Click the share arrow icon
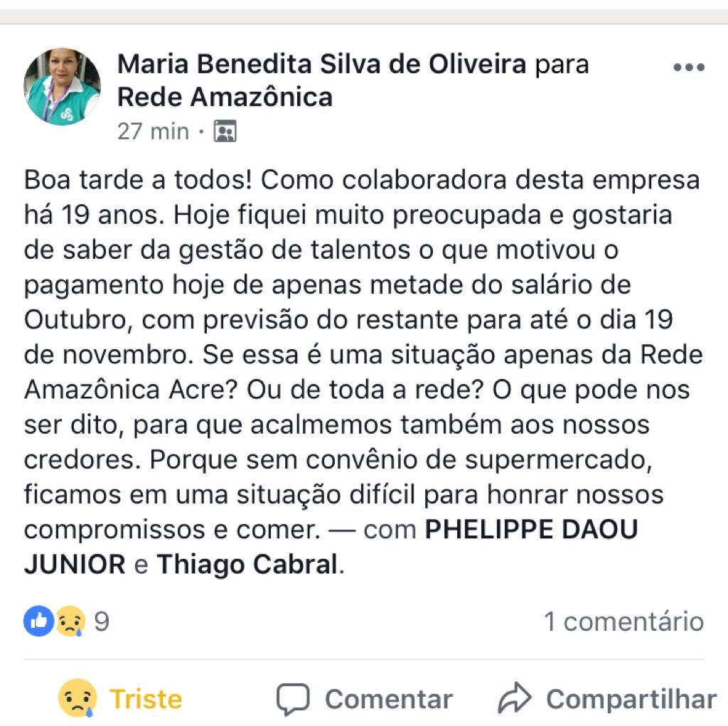The image size is (728, 726). 515,699
